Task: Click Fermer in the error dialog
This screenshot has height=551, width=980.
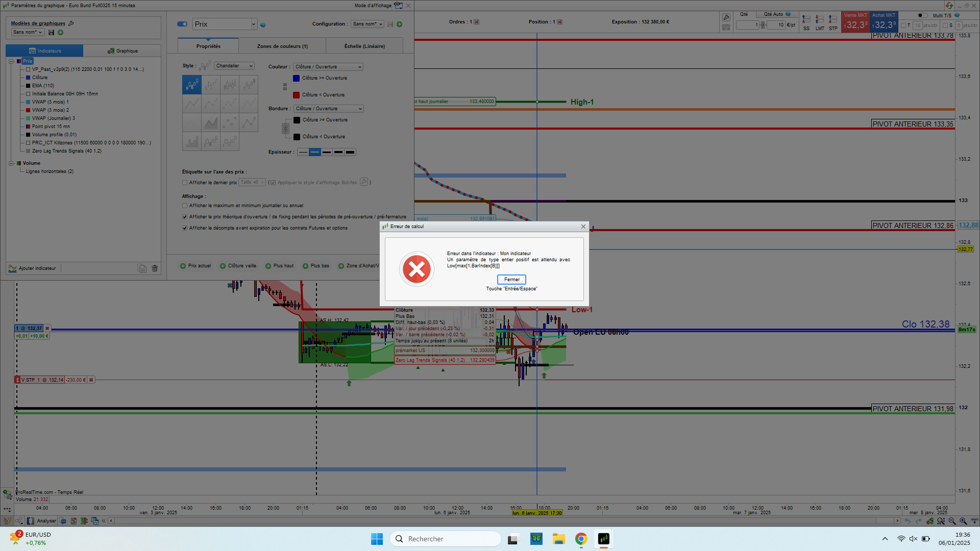Action: (x=511, y=280)
